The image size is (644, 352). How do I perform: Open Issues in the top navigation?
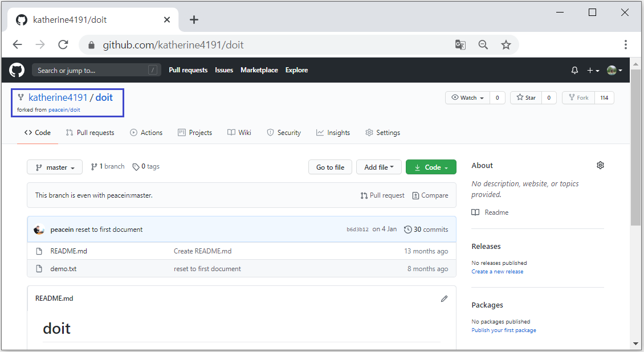pos(224,70)
